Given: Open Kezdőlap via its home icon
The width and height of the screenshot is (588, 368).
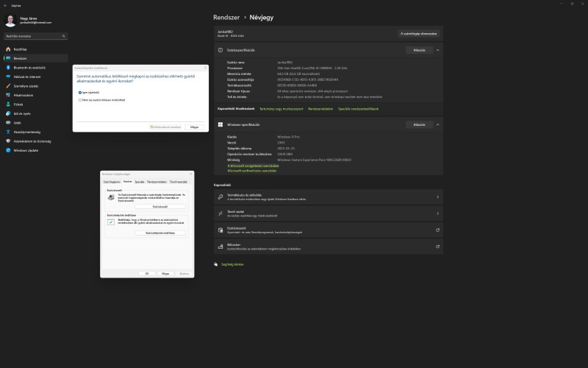Looking at the screenshot, I should click(x=8, y=49).
